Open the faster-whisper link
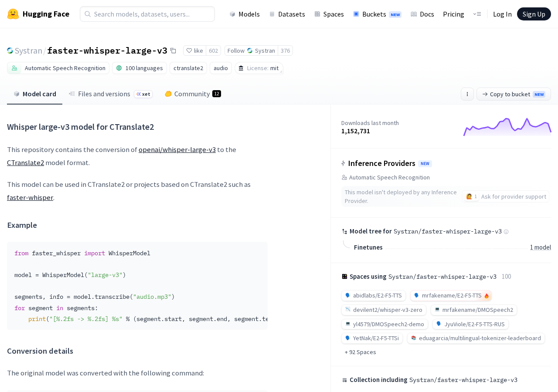 [30, 197]
